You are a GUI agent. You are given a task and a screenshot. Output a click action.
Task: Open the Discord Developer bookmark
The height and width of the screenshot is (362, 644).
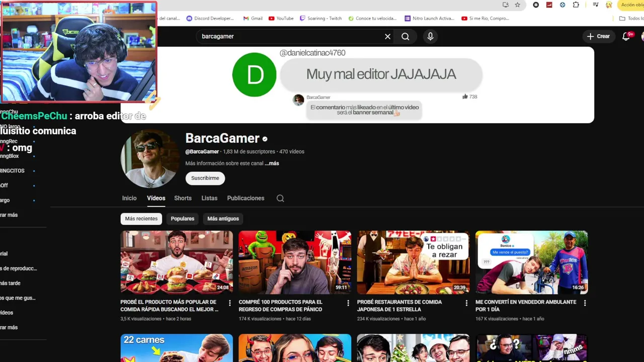[x=210, y=18]
